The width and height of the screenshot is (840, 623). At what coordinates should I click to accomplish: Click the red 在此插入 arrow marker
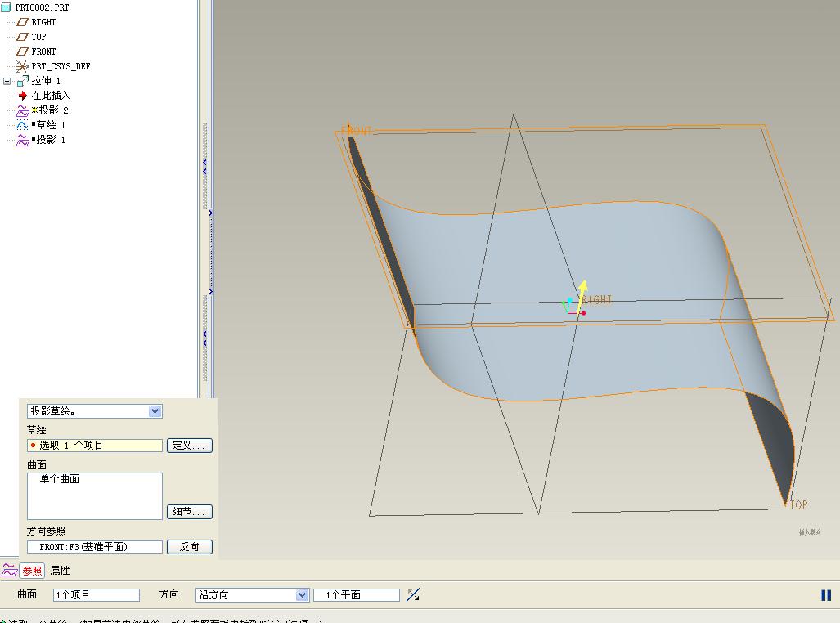[x=23, y=96]
